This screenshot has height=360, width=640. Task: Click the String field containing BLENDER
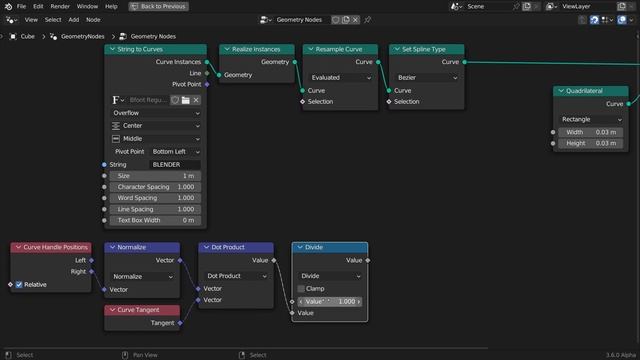coord(175,164)
